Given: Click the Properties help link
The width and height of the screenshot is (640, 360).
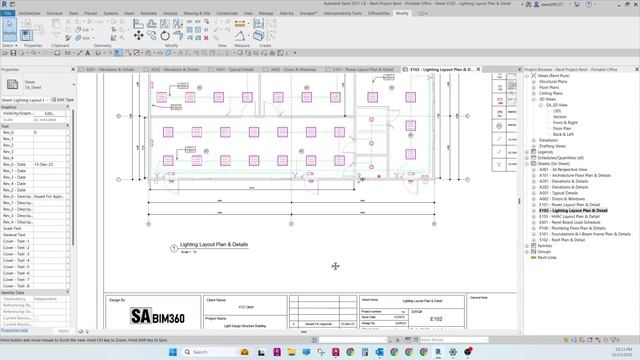Looking at the screenshot, I should (x=14, y=330).
